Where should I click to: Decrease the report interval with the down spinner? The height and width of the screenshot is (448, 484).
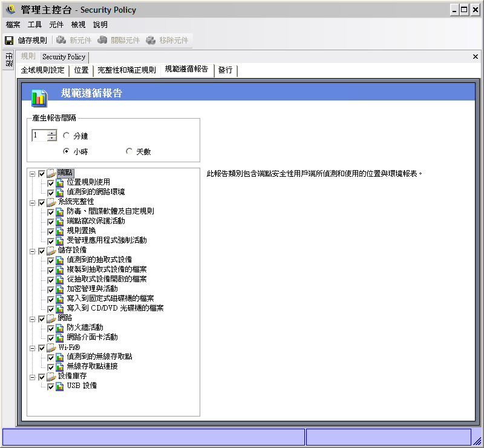[52, 138]
